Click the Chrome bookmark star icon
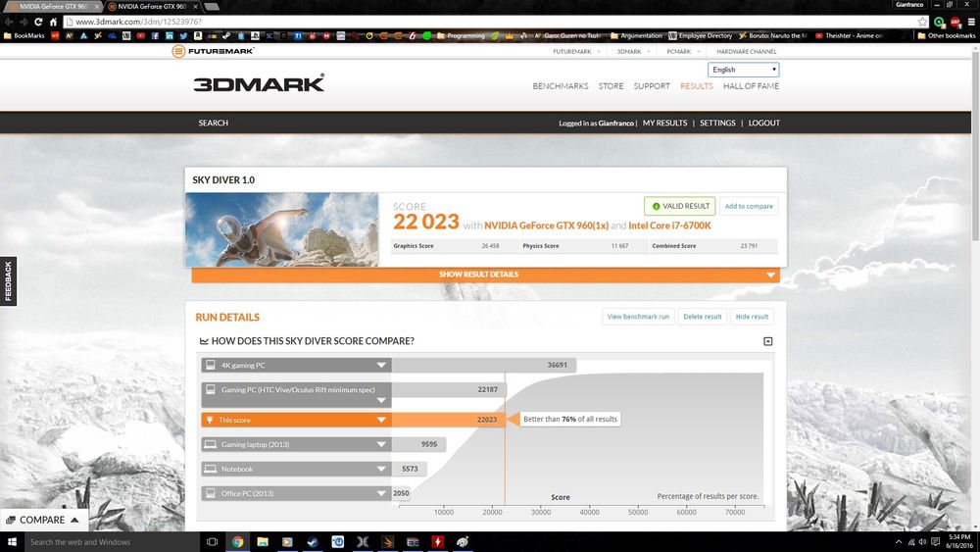Image resolution: width=980 pixels, height=552 pixels. [x=922, y=22]
